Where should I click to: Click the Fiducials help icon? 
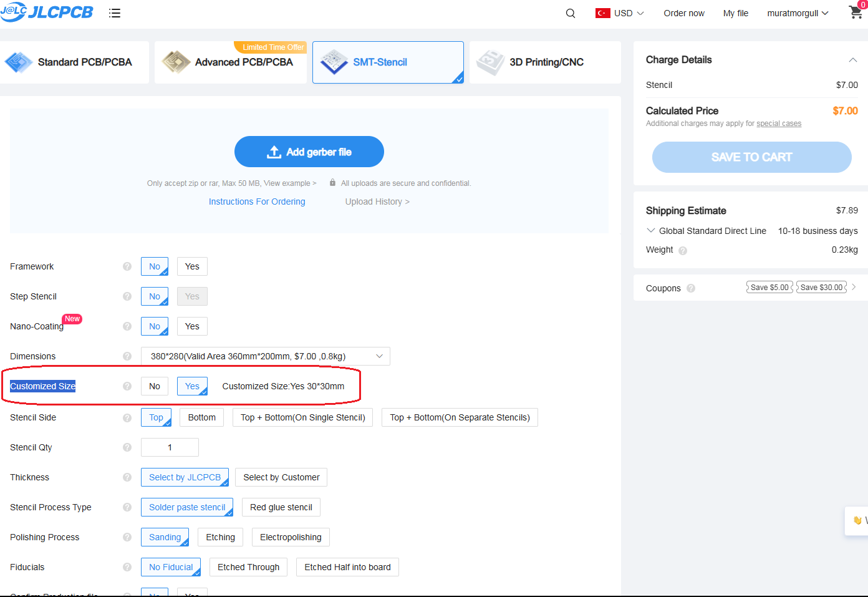pos(127,567)
